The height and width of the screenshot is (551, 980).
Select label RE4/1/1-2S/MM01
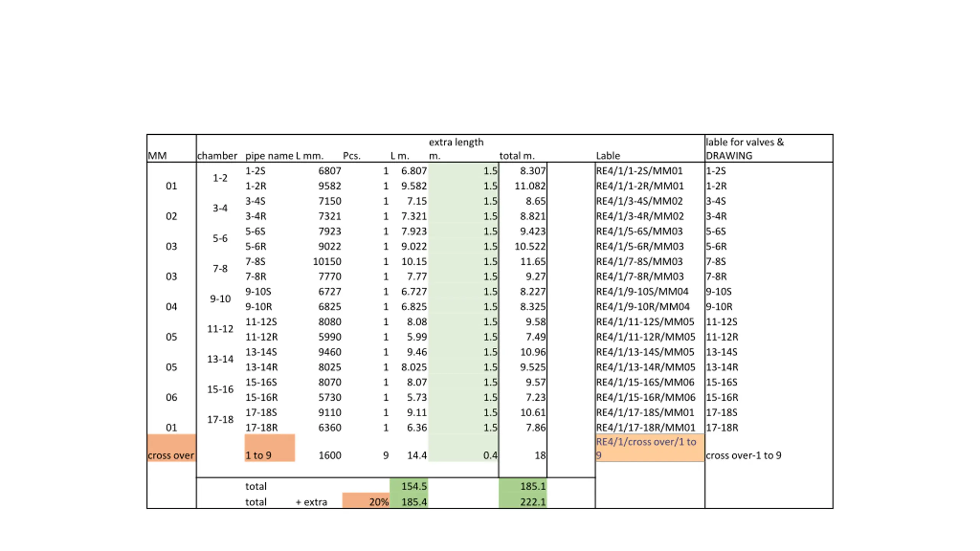tap(640, 171)
